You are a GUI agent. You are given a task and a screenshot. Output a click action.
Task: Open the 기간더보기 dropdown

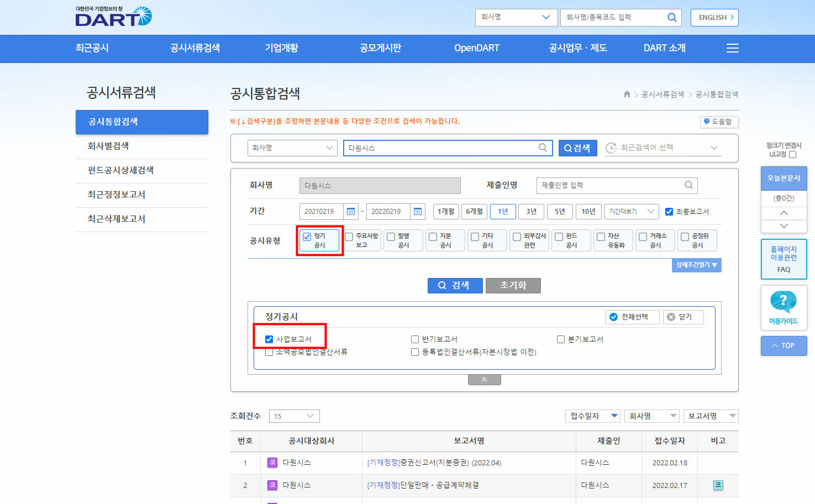631,211
